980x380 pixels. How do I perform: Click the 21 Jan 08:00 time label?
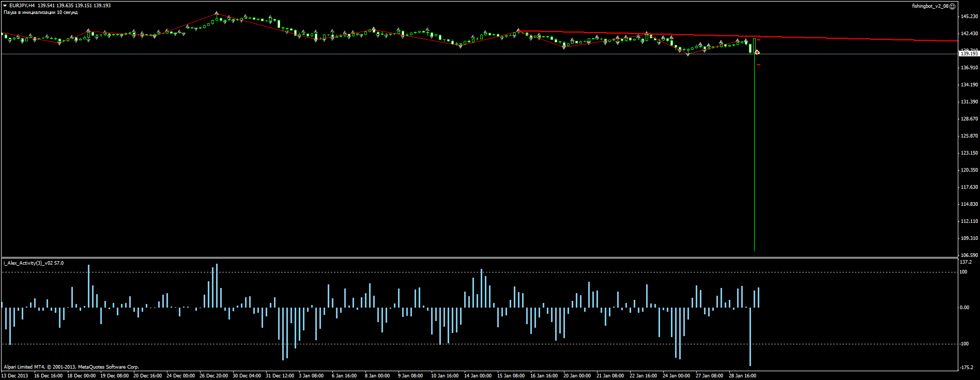point(610,376)
